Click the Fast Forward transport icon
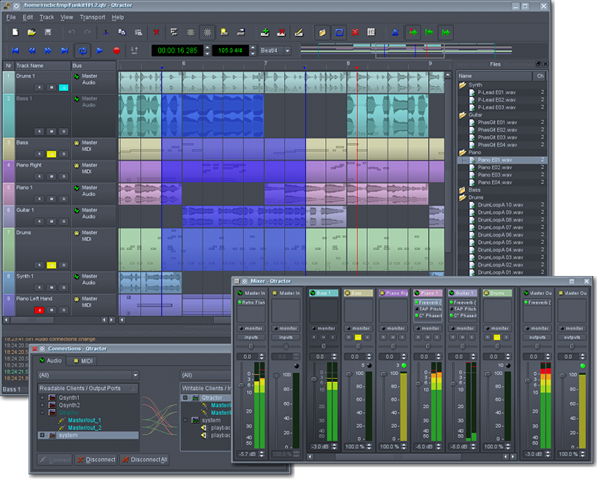The height and width of the screenshot is (480, 600). (47, 50)
